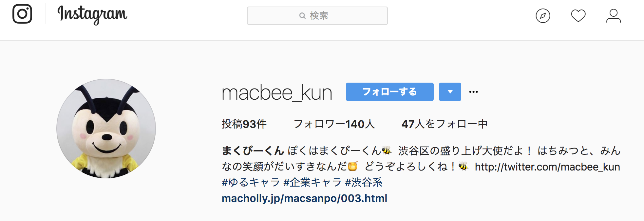Open the three-dot options menu
The width and height of the screenshot is (644, 221).
point(473,92)
